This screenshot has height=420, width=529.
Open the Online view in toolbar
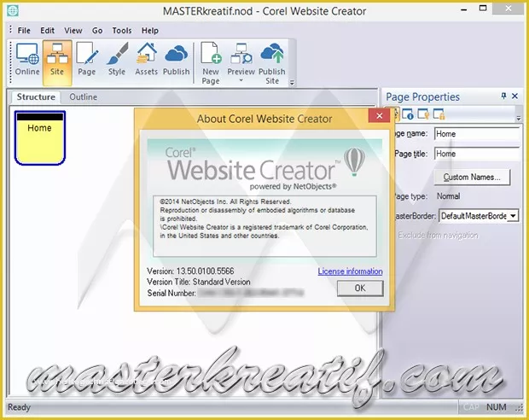coord(27,60)
